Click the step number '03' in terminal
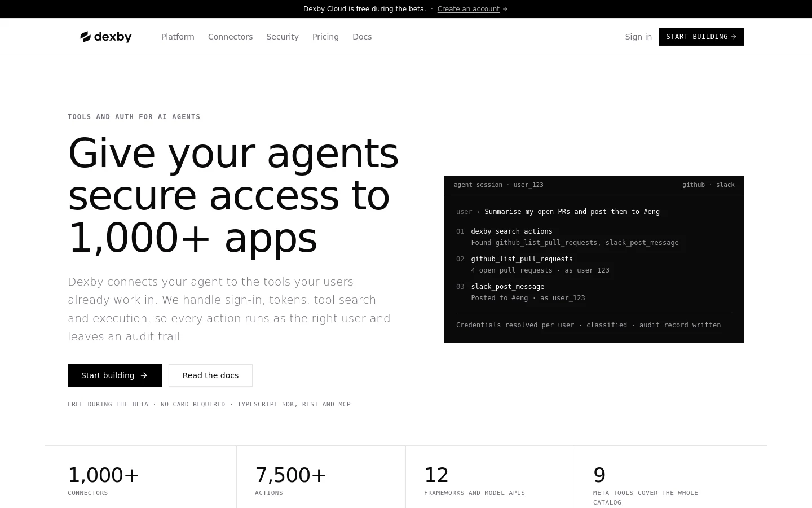Image resolution: width=812 pixels, height=508 pixels. (x=460, y=287)
